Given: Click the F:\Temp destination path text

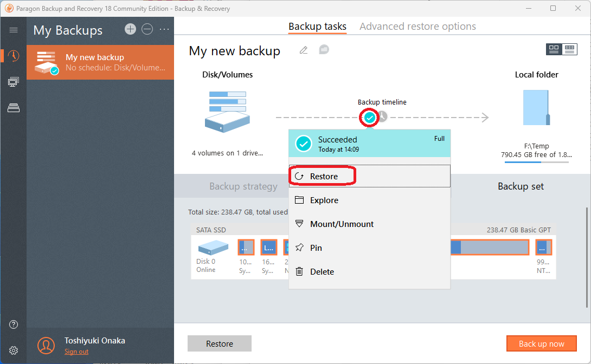Looking at the screenshot, I should coord(536,146).
